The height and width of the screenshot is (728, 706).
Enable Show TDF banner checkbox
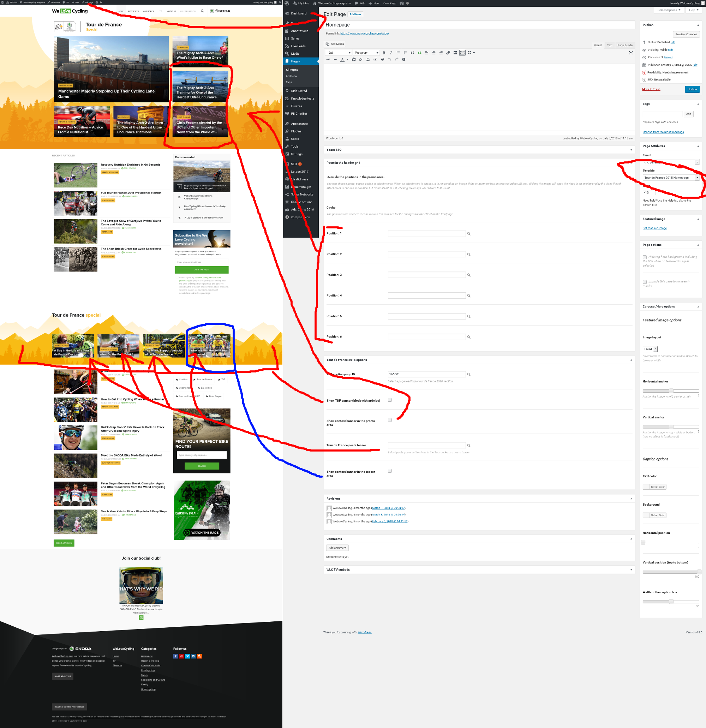click(389, 400)
